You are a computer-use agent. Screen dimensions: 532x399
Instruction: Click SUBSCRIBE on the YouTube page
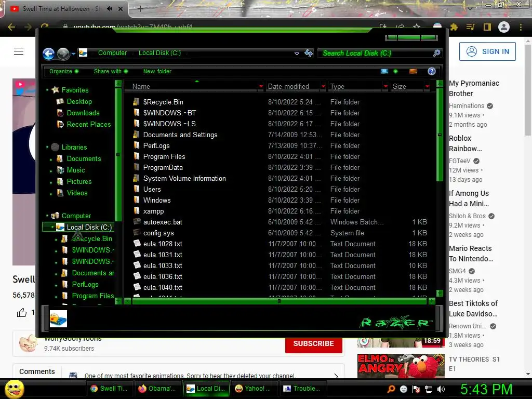coord(313,344)
